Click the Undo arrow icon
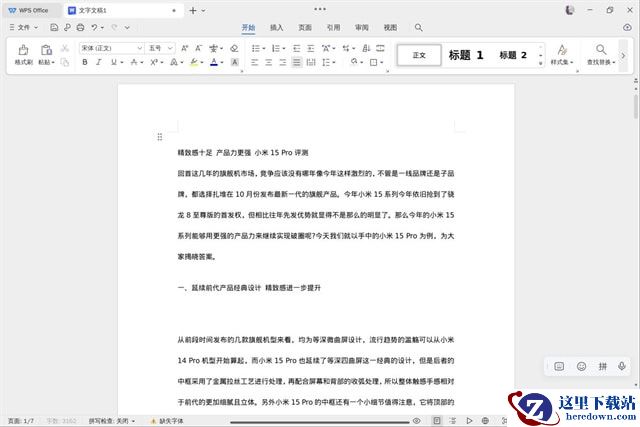 pos(94,27)
